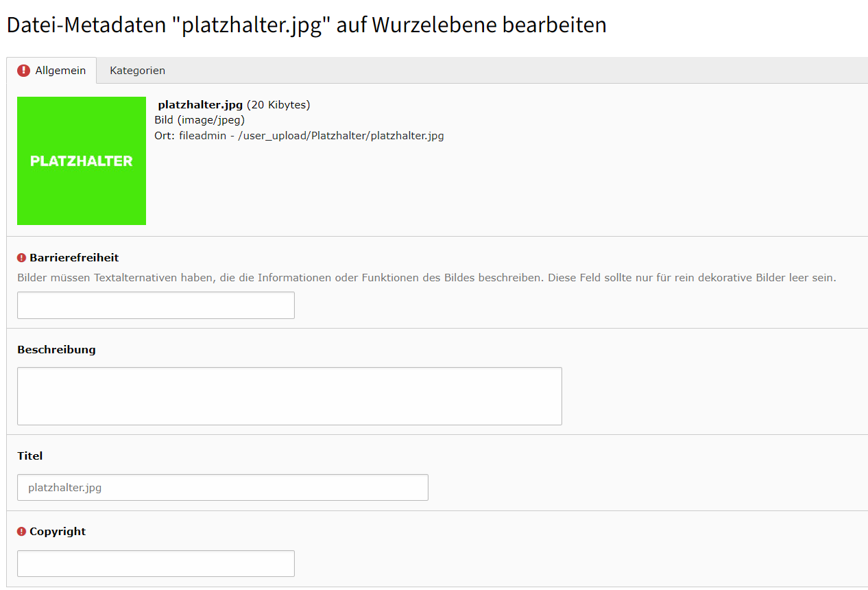Focus the Titel field showing platzhalter.jpg
Image resolution: width=868 pixels, height=590 pixels.
pos(223,487)
